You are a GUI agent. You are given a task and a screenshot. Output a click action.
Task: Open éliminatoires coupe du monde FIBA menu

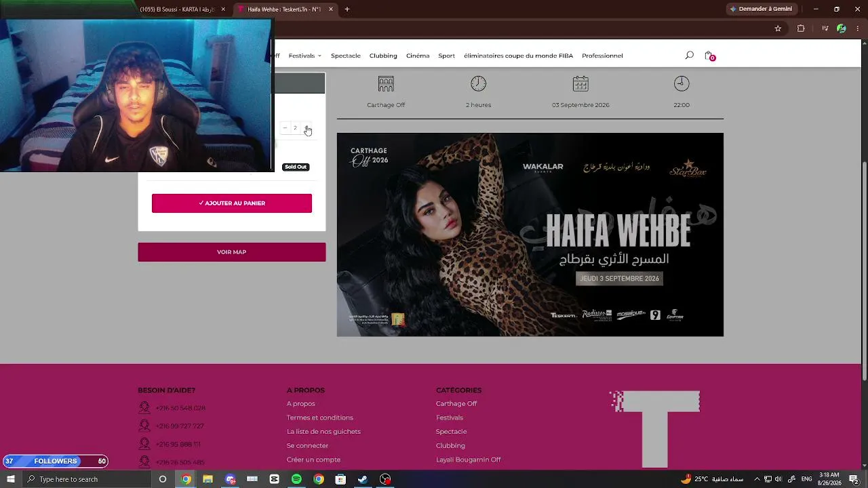518,56
